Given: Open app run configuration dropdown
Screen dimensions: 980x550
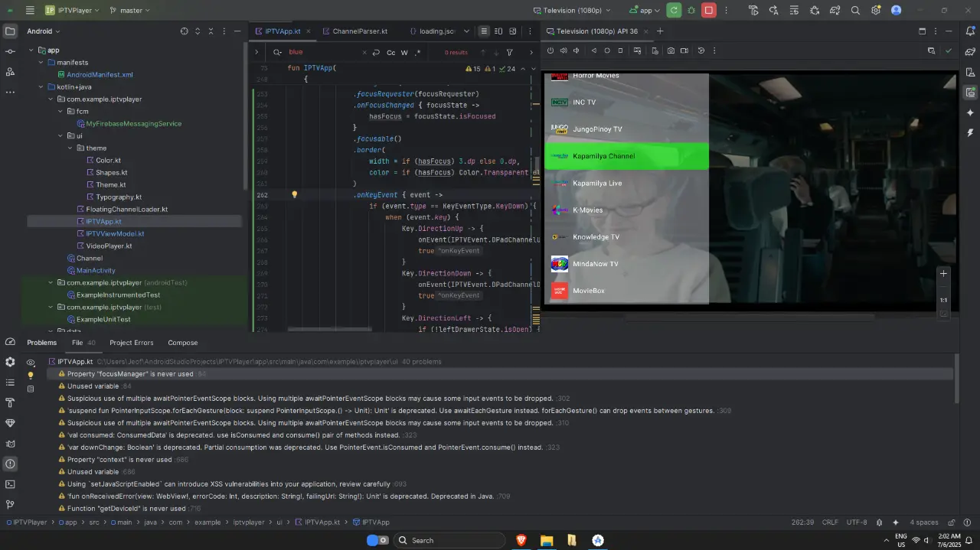Looking at the screenshot, I should pos(645,11).
